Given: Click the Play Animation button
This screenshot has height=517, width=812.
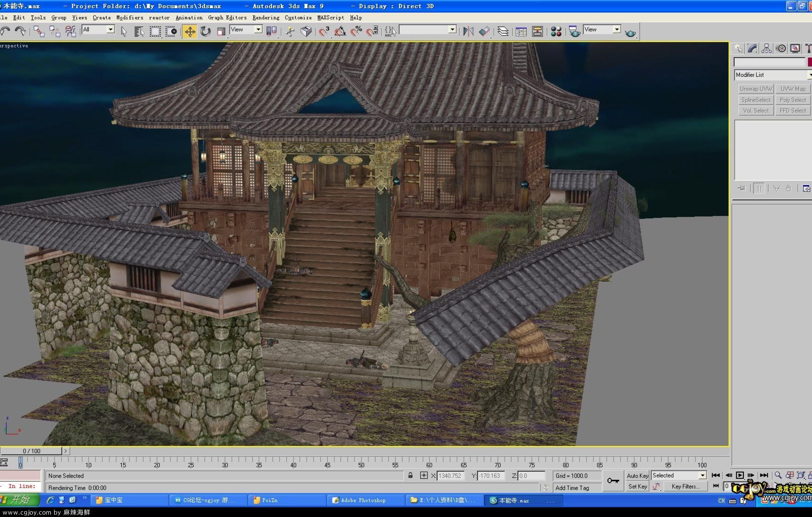Looking at the screenshot, I should pos(739,475).
